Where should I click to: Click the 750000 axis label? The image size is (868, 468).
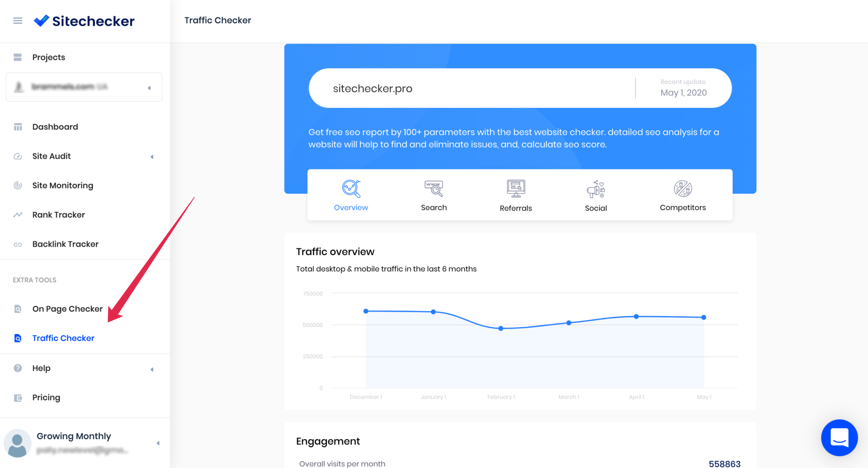[x=313, y=293]
